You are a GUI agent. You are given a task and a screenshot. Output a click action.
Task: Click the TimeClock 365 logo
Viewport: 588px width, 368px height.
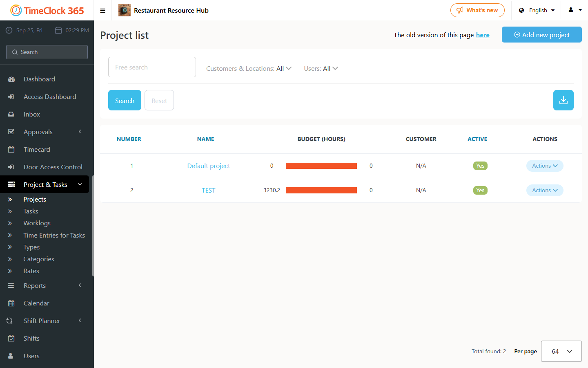[47, 11]
